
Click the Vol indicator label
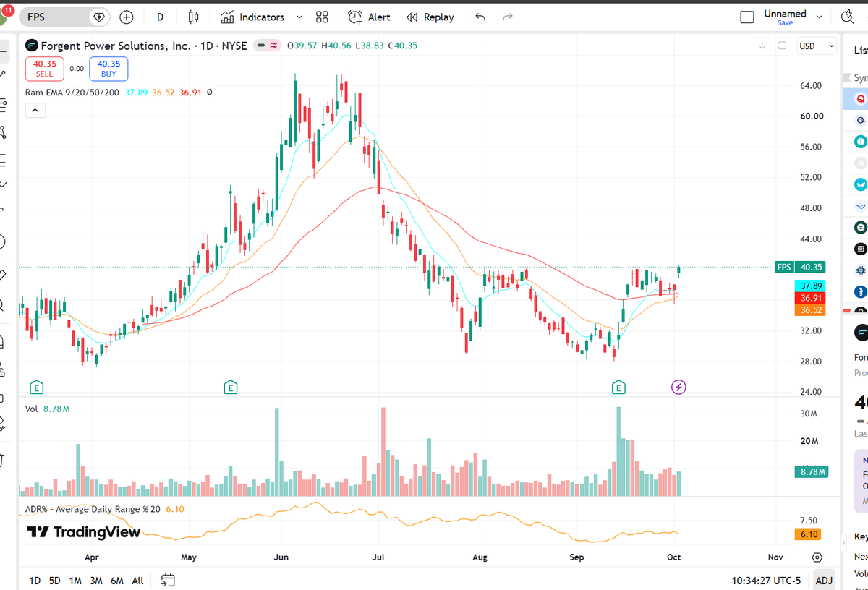31,409
